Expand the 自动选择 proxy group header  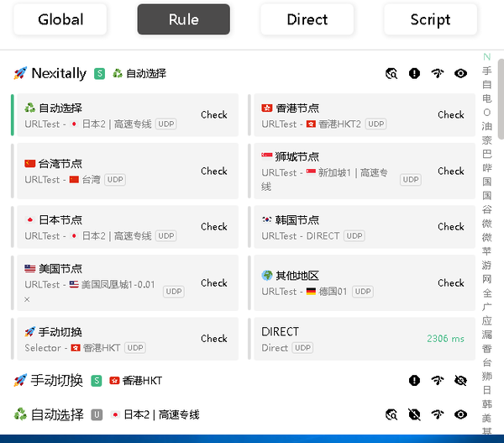56,414
